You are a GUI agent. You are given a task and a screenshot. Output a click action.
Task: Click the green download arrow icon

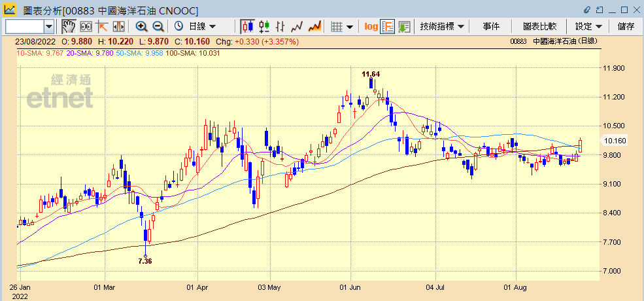click(405, 27)
